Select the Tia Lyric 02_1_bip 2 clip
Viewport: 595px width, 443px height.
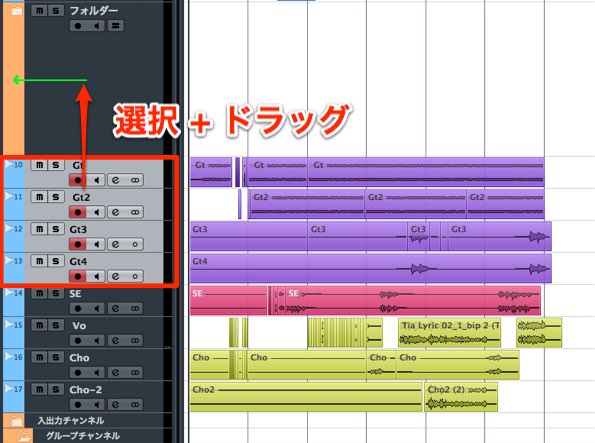[x=450, y=333]
